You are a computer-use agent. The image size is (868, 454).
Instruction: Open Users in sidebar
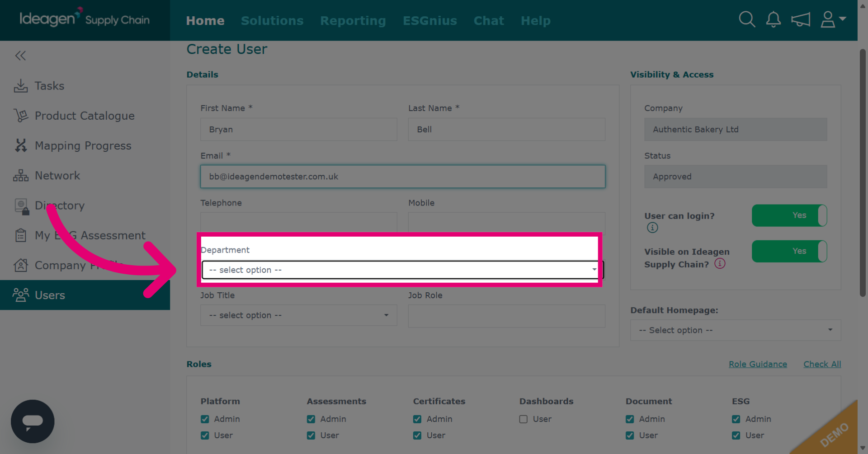[85, 295]
